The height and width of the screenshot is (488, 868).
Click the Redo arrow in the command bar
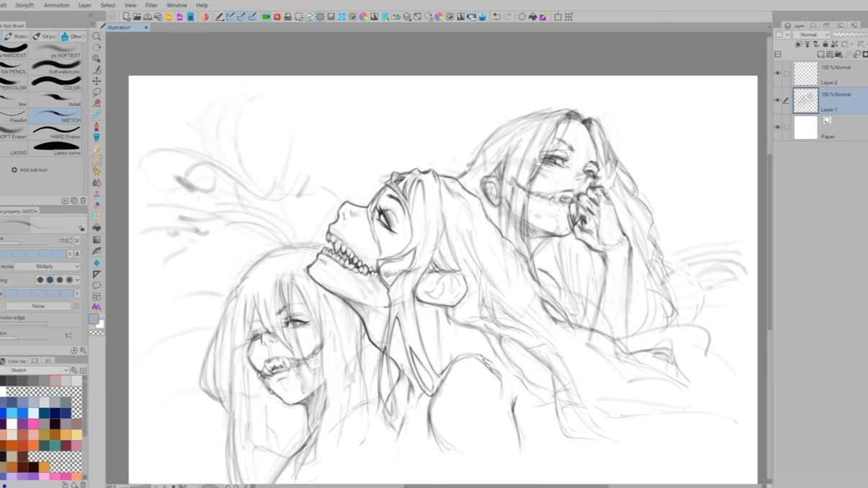tap(508, 17)
